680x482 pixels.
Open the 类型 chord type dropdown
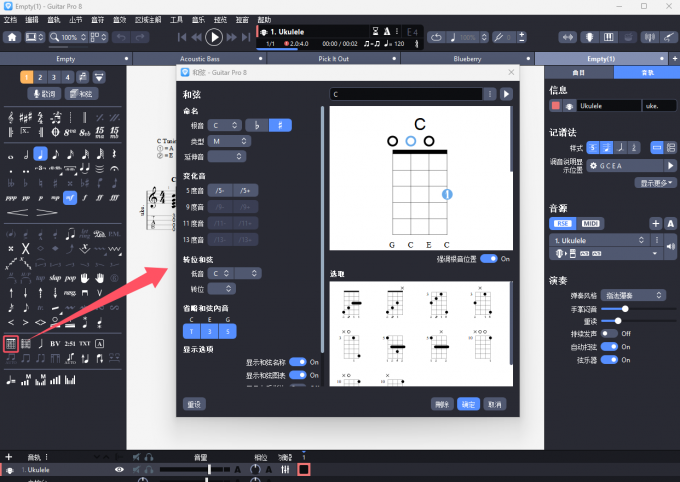[x=229, y=141]
